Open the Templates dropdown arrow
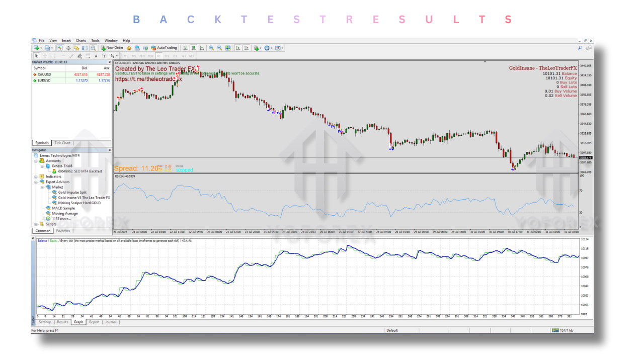This screenshot has width=644, height=362. pyautogui.click(x=282, y=48)
